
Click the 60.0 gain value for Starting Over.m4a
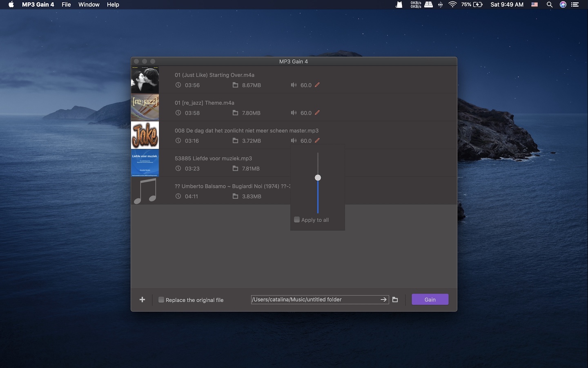[306, 85]
